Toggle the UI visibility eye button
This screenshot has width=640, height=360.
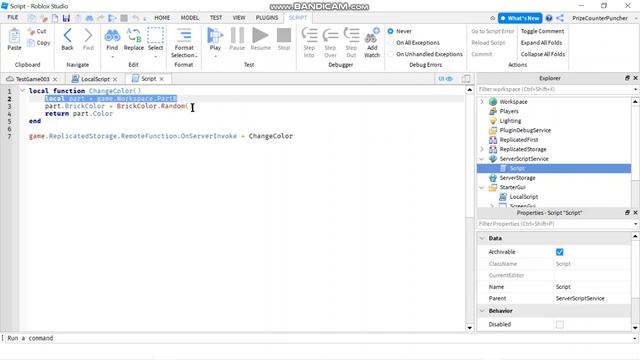(x=445, y=79)
